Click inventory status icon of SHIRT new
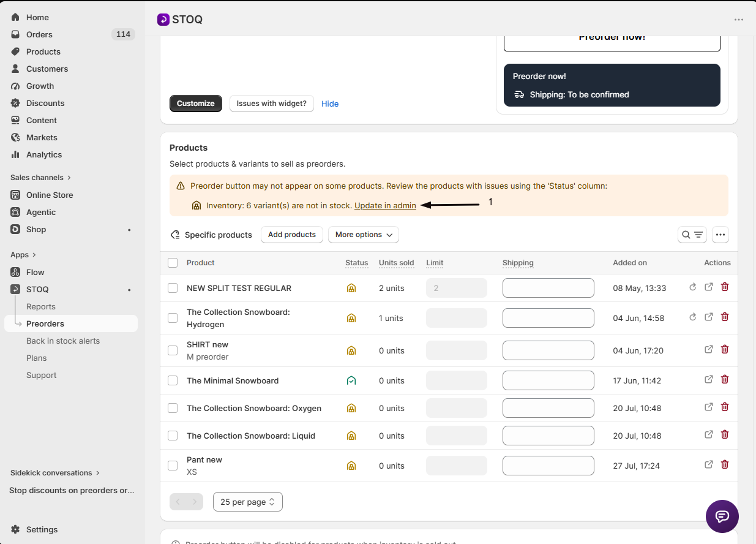 coord(351,350)
